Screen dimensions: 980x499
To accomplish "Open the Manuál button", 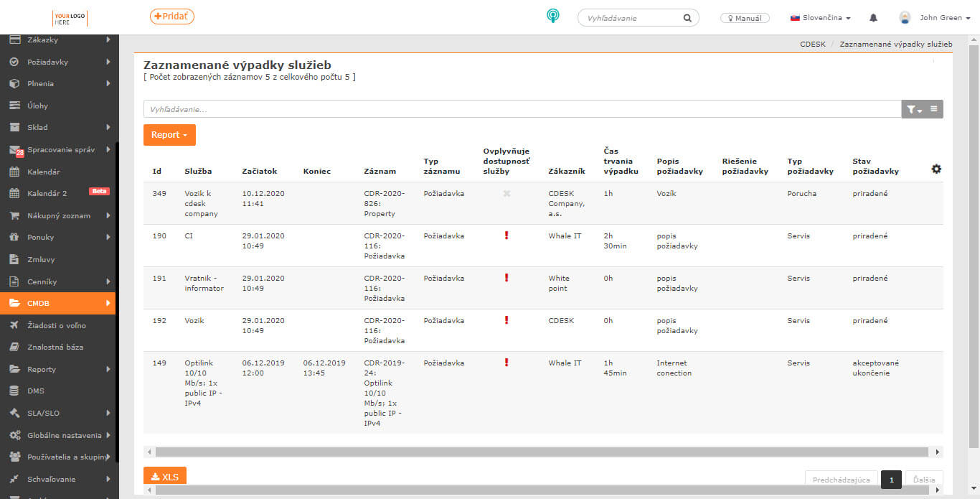I will click(x=745, y=18).
